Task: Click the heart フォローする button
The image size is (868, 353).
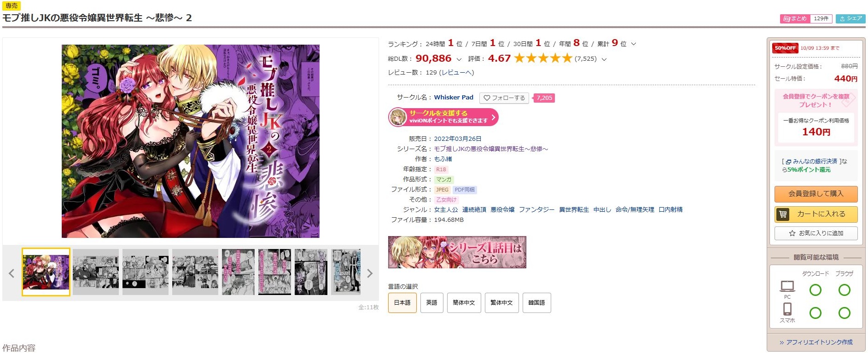Action: [504, 98]
